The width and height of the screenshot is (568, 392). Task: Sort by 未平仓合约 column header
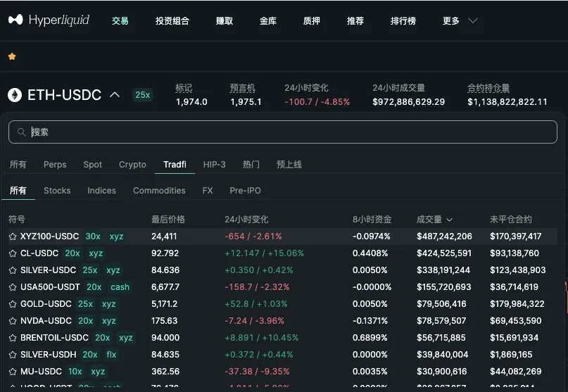(x=511, y=220)
